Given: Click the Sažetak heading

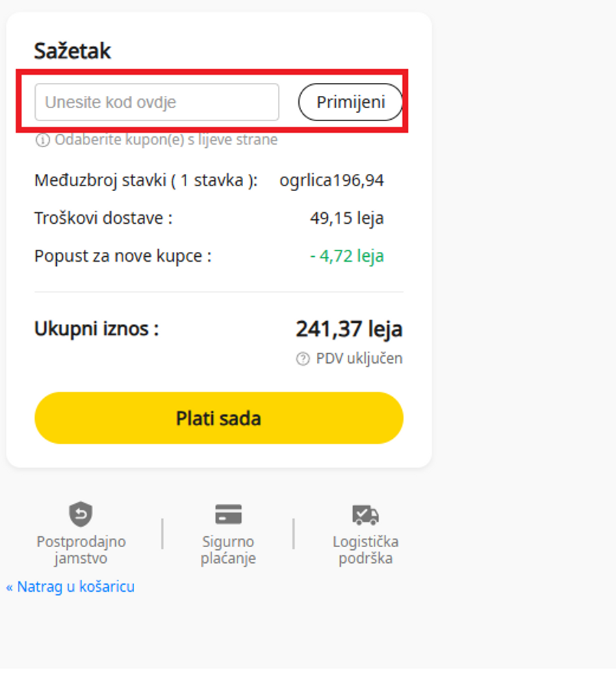Looking at the screenshot, I should [73, 51].
